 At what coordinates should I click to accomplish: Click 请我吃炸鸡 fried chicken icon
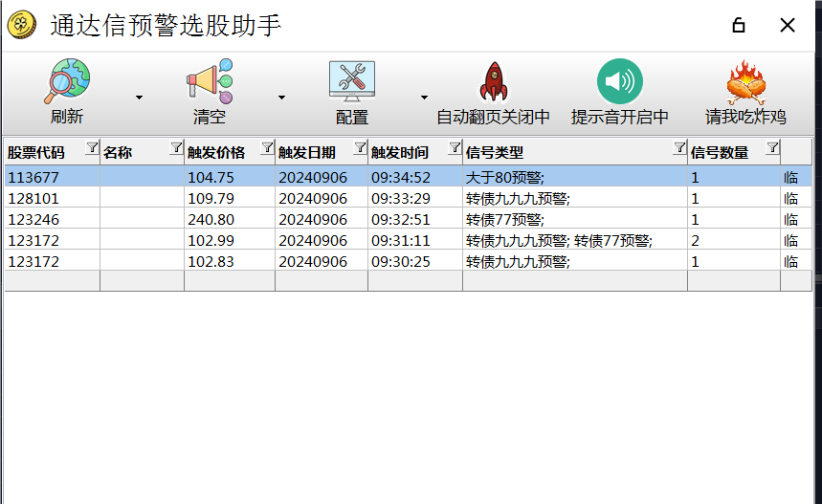(x=746, y=81)
